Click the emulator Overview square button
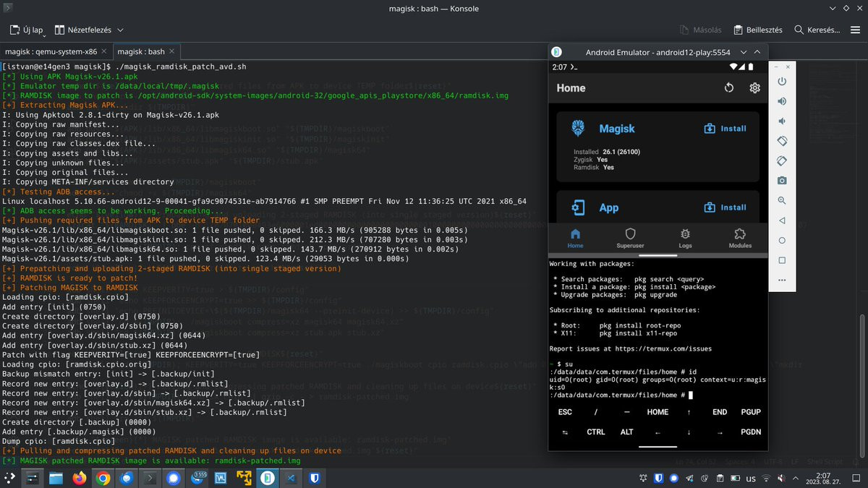 click(x=782, y=260)
